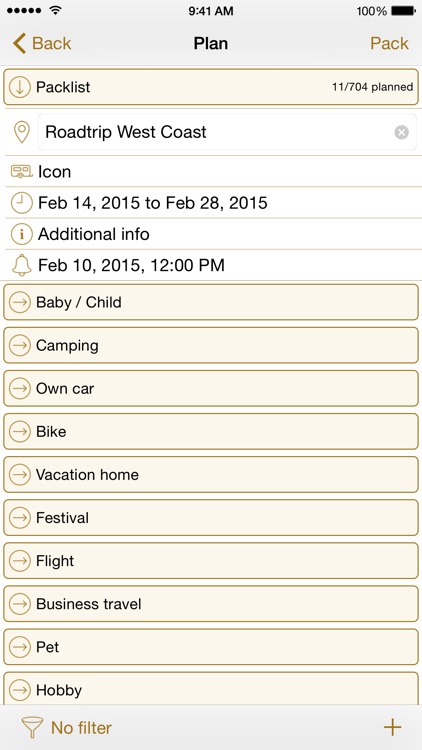This screenshot has height=750, width=422.
Task: Open the camper trailer Icon chooser
Action: (22, 171)
